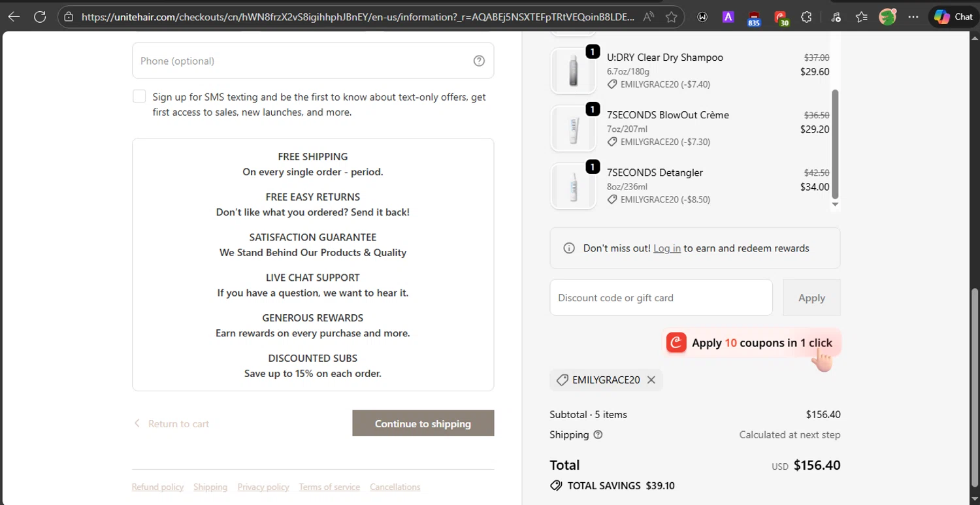The width and height of the screenshot is (980, 505).
Task: Click the Subtotal $156.40 amount
Action: (823, 414)
